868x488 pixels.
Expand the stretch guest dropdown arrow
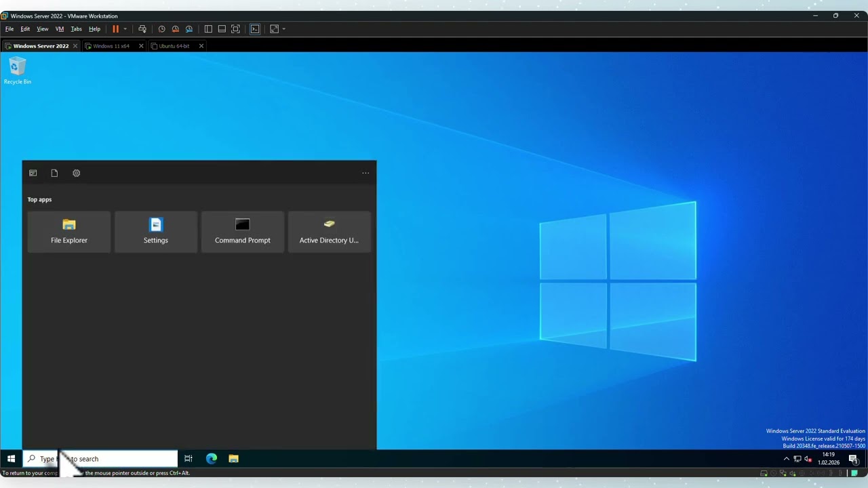pyautogui.click(x=283, y=29)
